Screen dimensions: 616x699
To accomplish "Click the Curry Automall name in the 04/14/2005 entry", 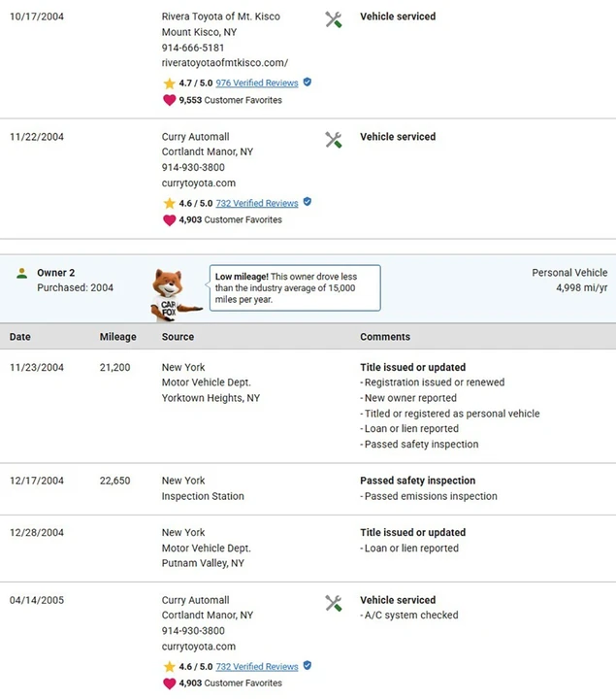I will pos(196,600).
